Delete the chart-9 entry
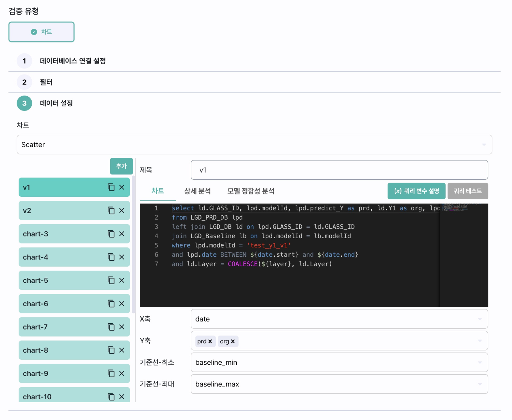This screenshot has height=420, width=512. (x=122, y=373)
